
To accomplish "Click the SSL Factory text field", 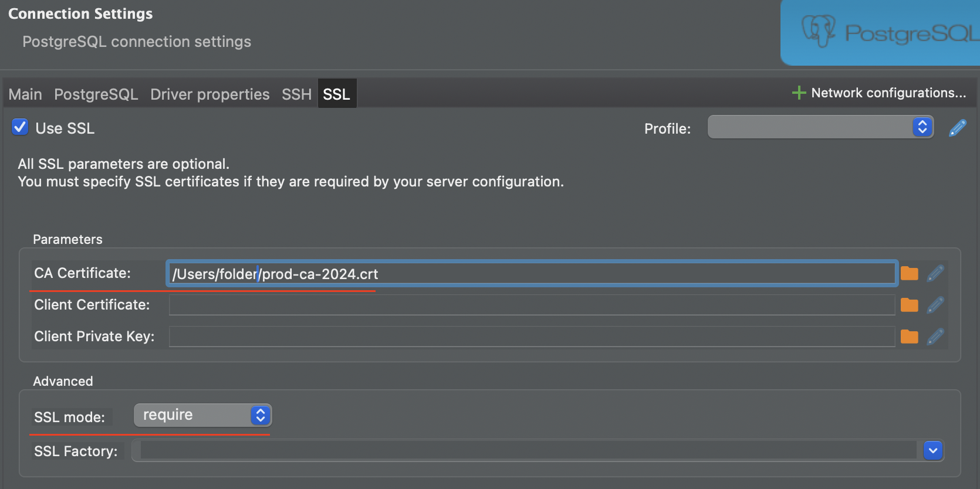I will (x=527, y=450).
